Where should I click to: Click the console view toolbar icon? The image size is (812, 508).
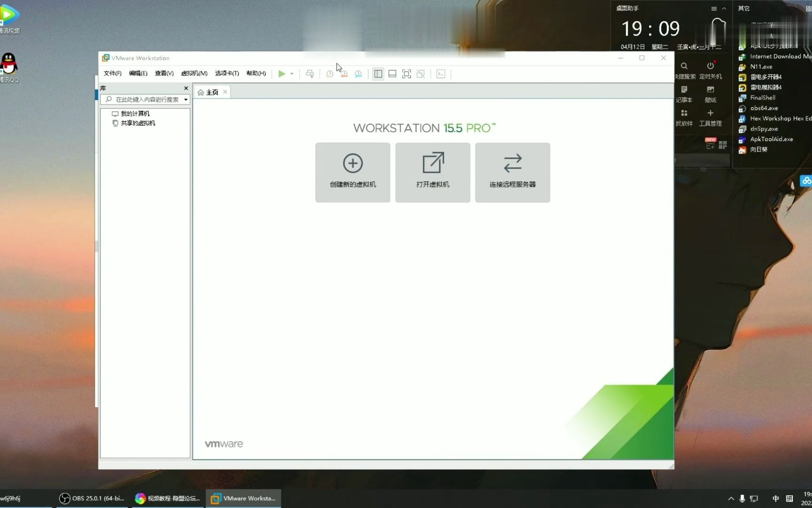pos(441,74)
